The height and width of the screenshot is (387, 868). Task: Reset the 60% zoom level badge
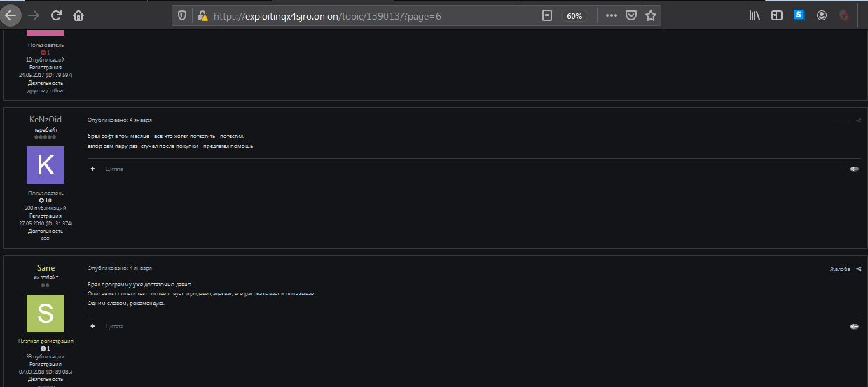pyautogui.click(x=574, y=15)
